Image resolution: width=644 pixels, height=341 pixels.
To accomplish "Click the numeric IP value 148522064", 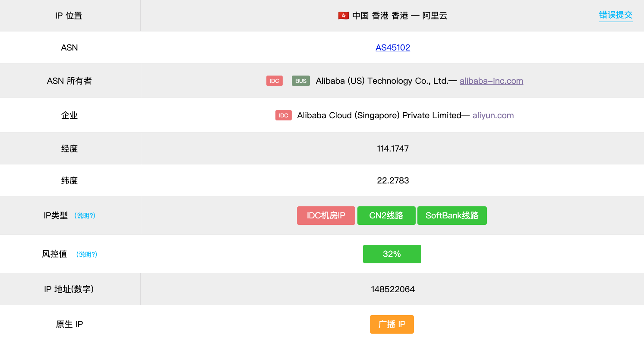I will pyautogui.click(x=393, y=289).
